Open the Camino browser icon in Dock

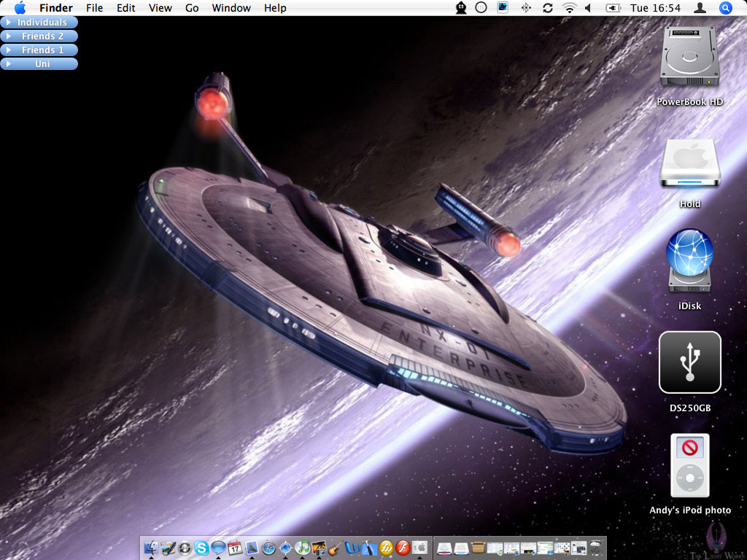click(285, 548)
